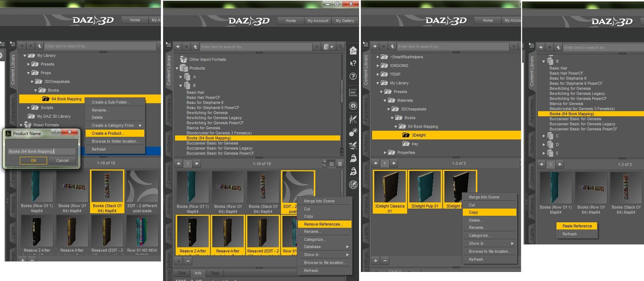The image size is (644, 281).
Task: Choose Copy in third panel's context menu
Action: coord(490,212)
